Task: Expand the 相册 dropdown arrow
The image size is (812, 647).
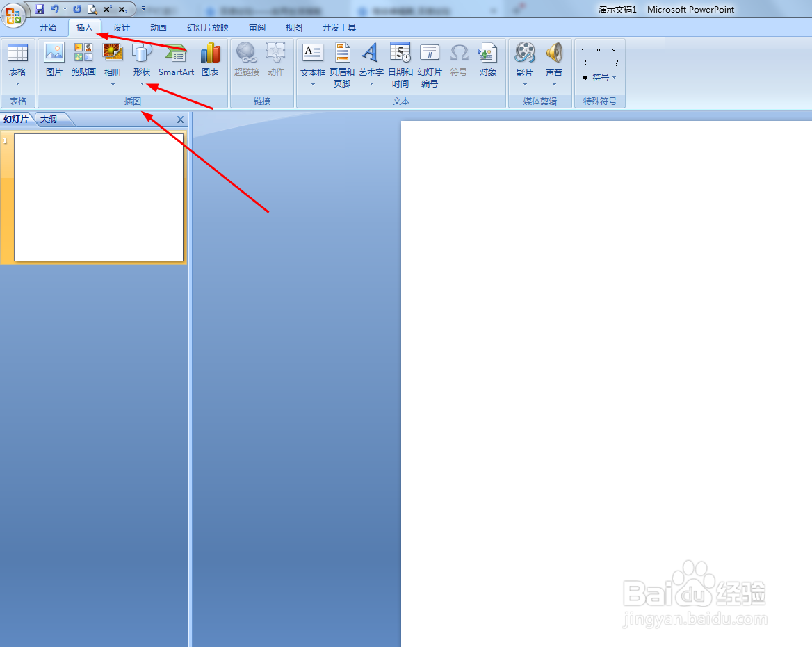Action: click(x=113, y=84)
